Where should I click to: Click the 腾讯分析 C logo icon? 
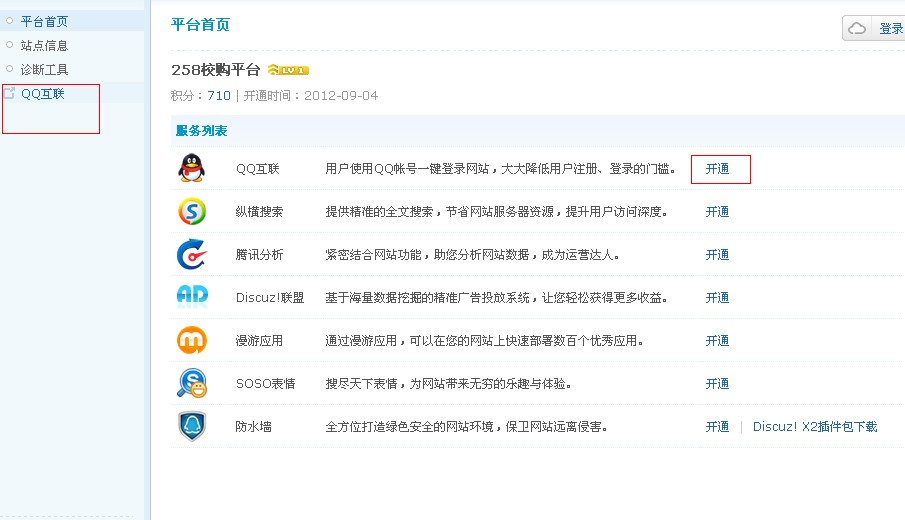[x=192, y=254]
